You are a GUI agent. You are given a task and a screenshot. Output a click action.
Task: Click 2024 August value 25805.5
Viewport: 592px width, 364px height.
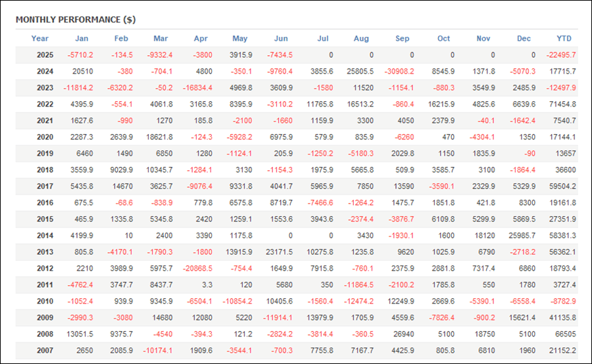pyautogui.click(x=360, y=72)
